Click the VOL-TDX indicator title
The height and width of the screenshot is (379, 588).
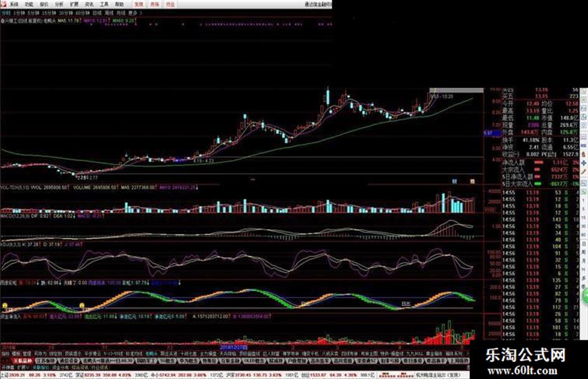coord(14,187)
